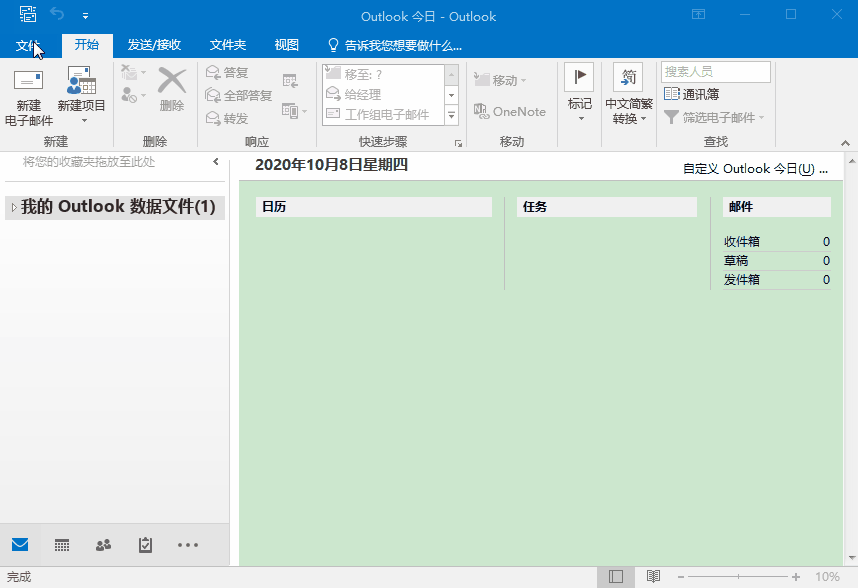The height and width of the screenshot is (588, 858).
Task: Click the navigation options ellipsis
Action: point(188,545)
